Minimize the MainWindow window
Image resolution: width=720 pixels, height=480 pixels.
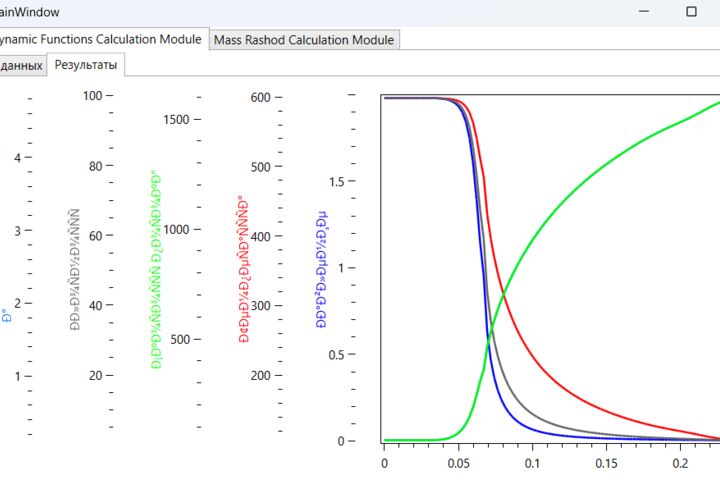pos(644,11)
